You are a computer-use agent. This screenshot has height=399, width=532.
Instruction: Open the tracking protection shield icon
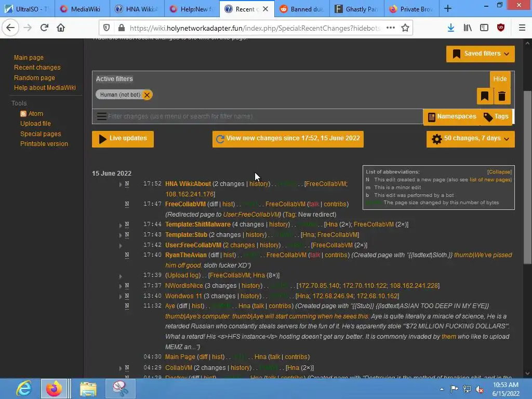pos(107,28)
